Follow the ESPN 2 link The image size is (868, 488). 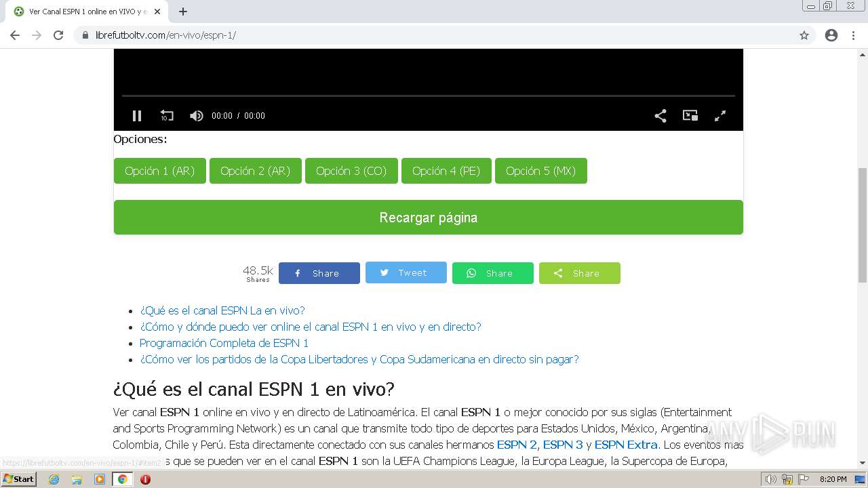[517, 445]
